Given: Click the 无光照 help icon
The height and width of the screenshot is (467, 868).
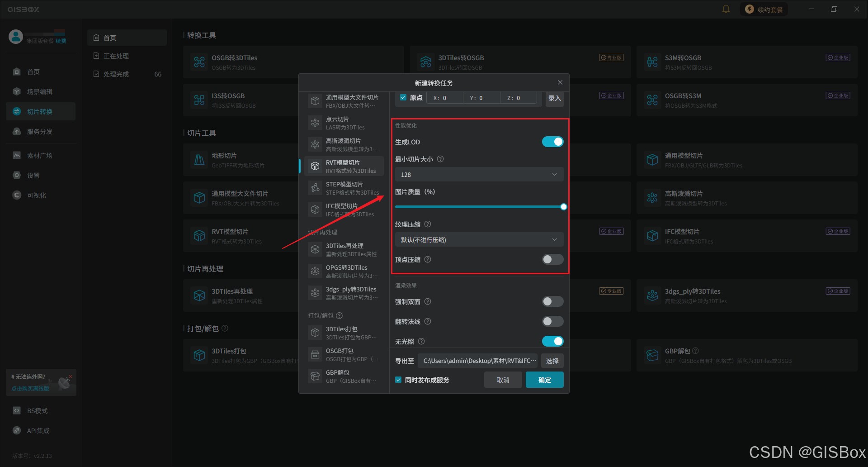Looking at the screenshot, I should pyautogui.click(x=421, y=341).
